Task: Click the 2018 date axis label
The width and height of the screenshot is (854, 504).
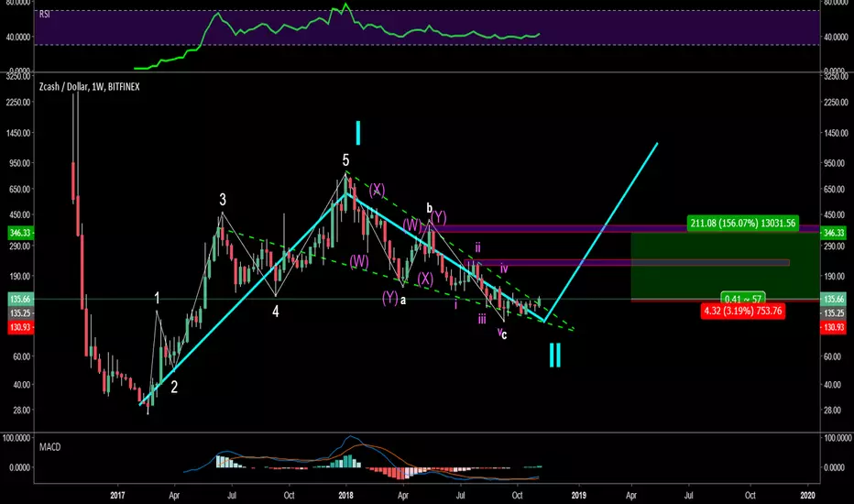Action: [345, 495]
